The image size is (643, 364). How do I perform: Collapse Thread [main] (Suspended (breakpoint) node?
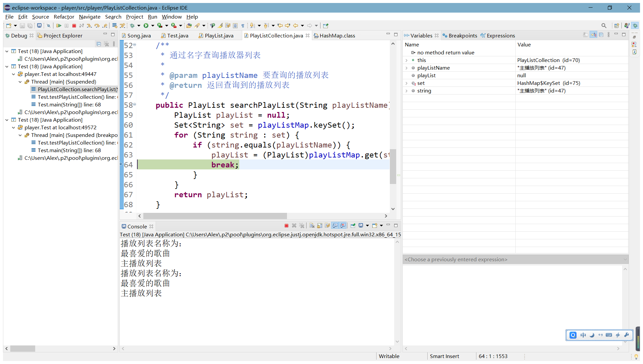point(20,135)
